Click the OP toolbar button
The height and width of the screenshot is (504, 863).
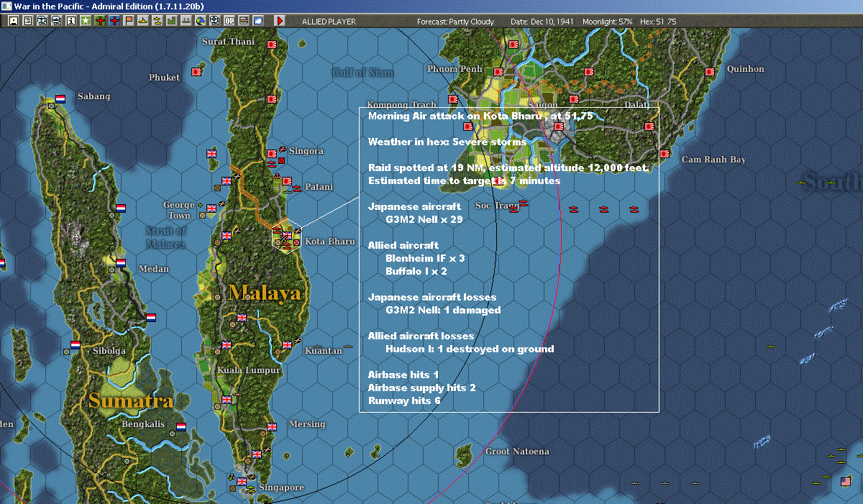(229, 21)
